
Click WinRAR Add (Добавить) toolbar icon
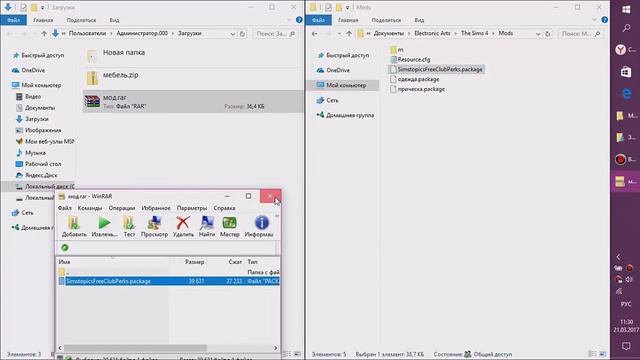(74, 226)
